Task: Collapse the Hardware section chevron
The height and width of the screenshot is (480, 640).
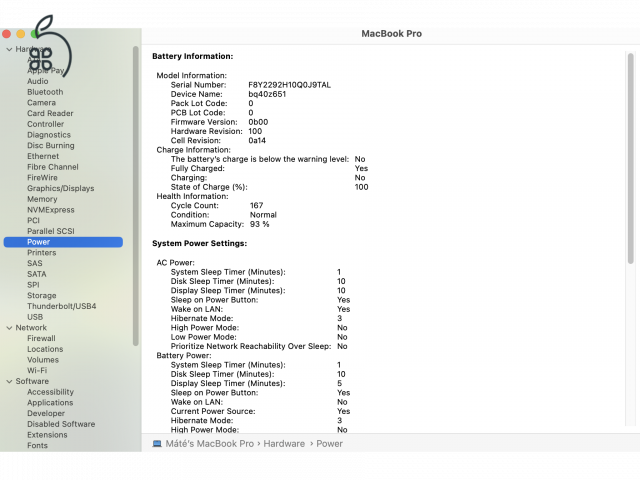Action: pyautogui.click(x=9, y=49)
